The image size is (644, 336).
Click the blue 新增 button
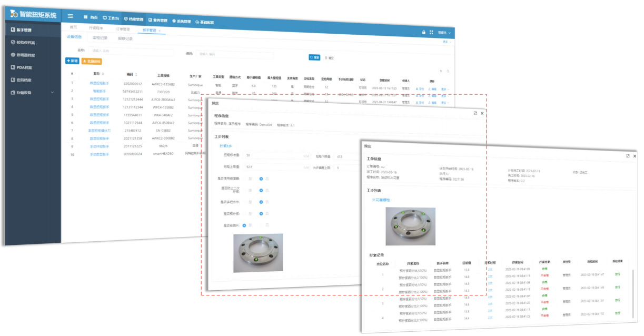pos(72,61)
